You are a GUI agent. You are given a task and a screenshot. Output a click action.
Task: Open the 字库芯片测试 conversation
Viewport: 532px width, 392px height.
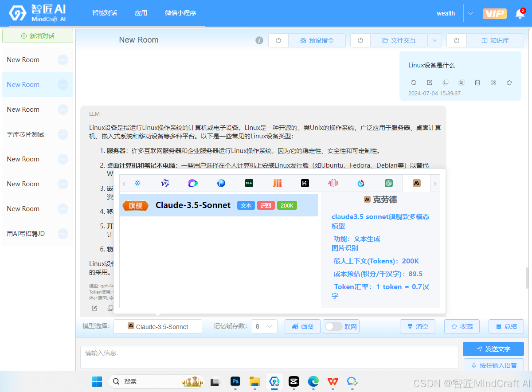pos(25,134)
